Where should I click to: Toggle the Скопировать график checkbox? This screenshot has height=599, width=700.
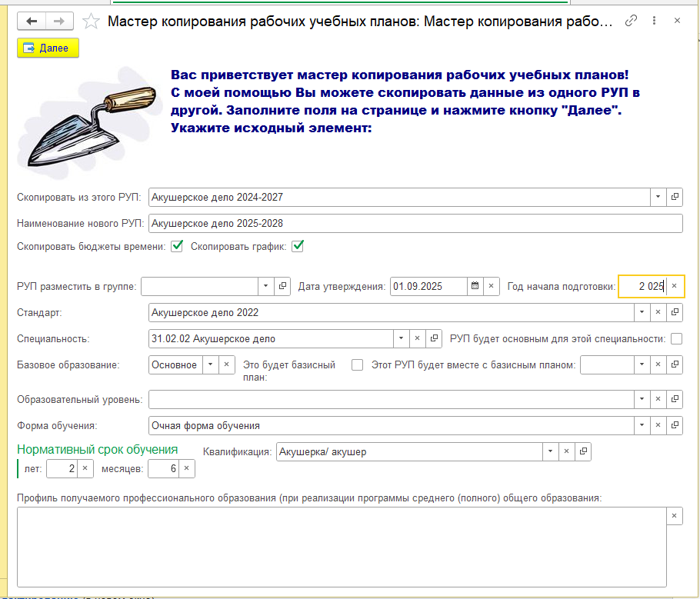coord(298,247)
